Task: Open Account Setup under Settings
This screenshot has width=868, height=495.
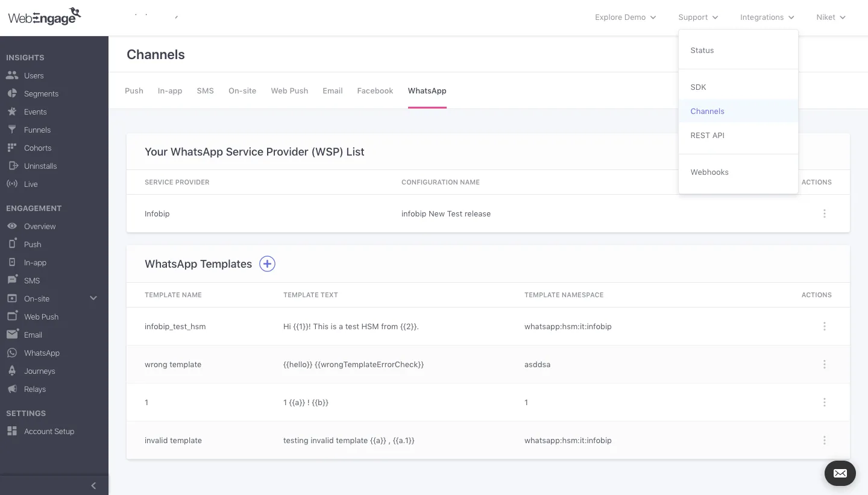Action: [x=49, y=431]
